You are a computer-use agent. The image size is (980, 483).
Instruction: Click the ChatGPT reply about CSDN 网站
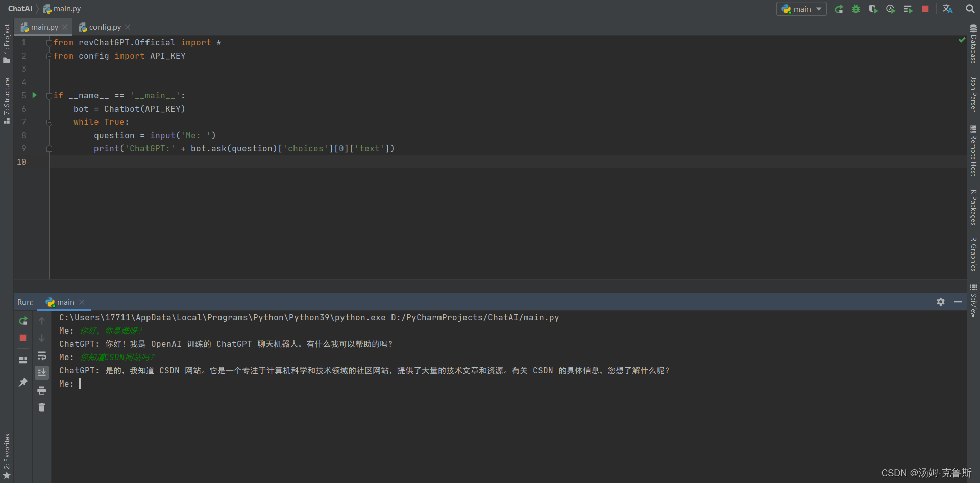[x=364, y=371]
